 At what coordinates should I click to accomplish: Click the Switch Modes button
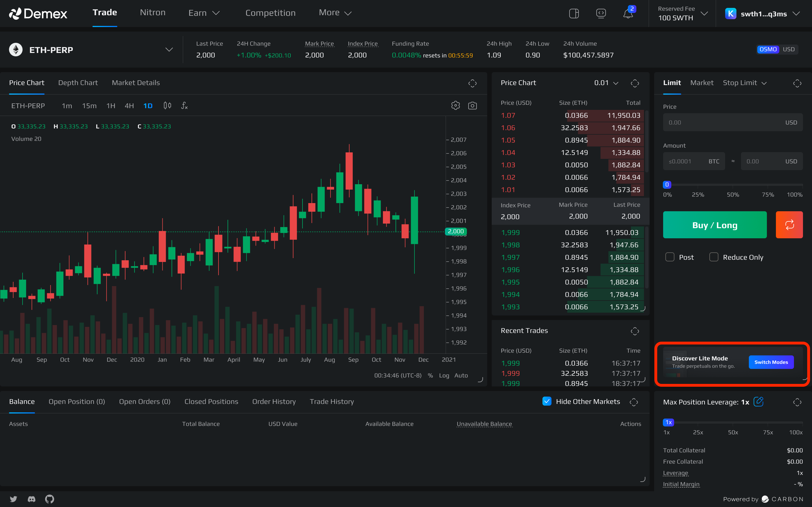click(x=771, y=362)
